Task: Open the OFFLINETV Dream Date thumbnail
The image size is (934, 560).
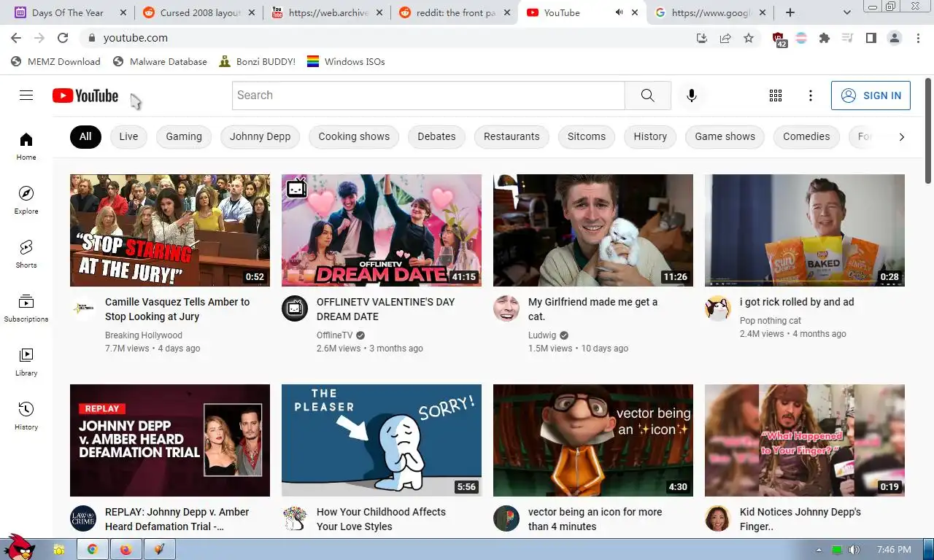Action: coord(382,230)
